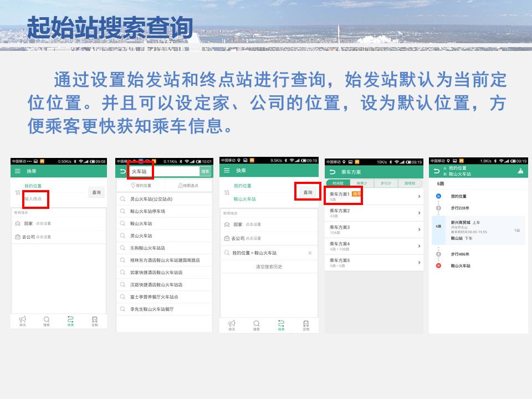Select the 时间短 sorting option
This screenshot has height=399, width=532.
(337, 183)
